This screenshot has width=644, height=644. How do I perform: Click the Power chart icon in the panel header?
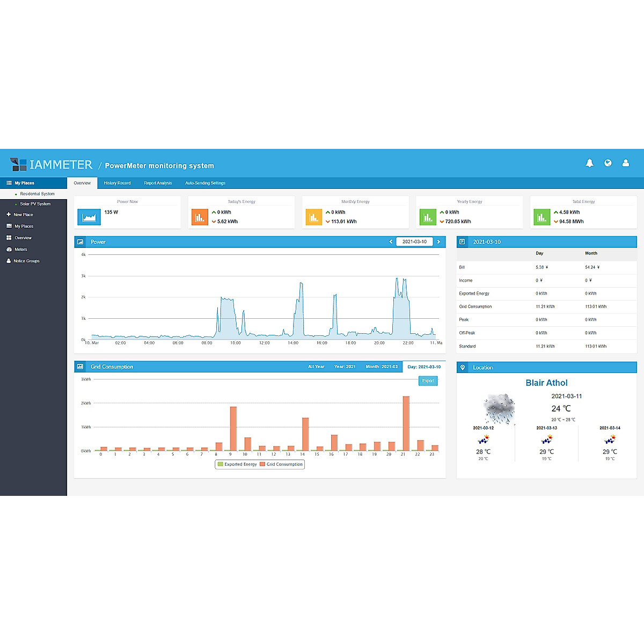pos(81,241)
